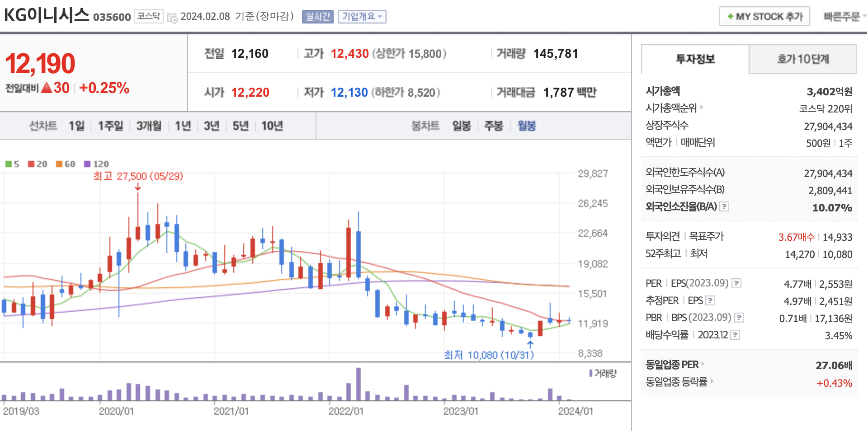Click the 3.67매수 investment opinion value
Viewport: 868px width, 431px height.
click(x=796, y=237)
